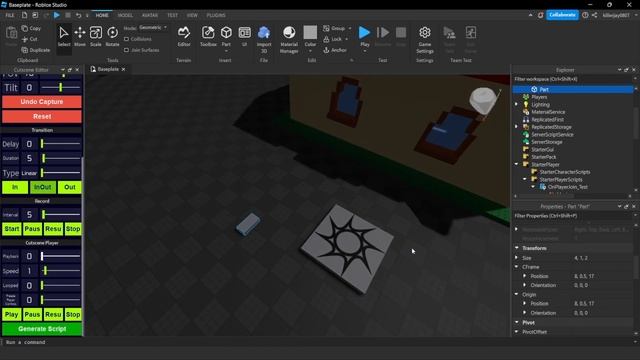Click the Tilt slider

point(60,87)
